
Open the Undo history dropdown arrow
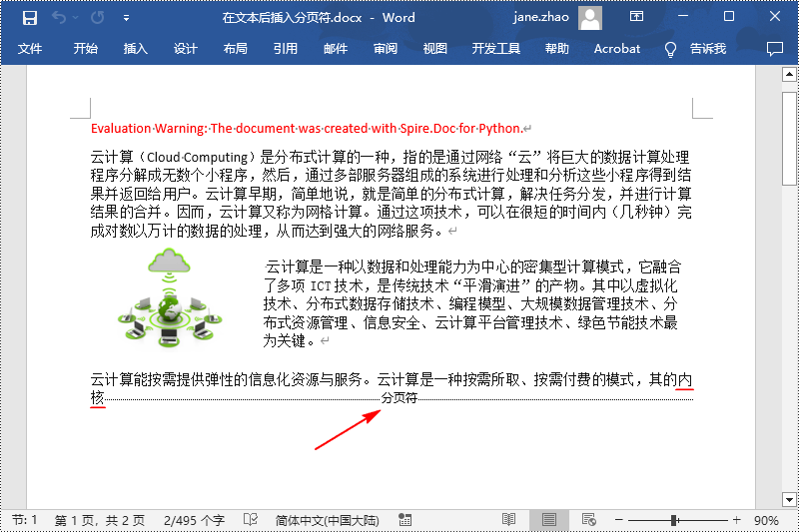pos(76,18)
